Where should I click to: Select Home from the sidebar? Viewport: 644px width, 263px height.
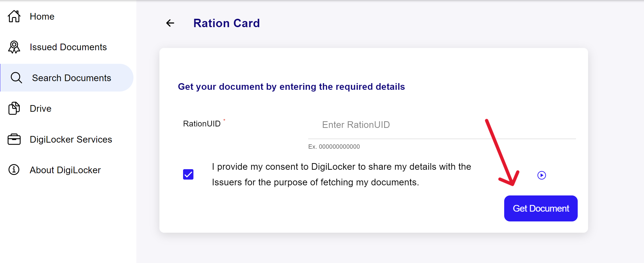42,16
